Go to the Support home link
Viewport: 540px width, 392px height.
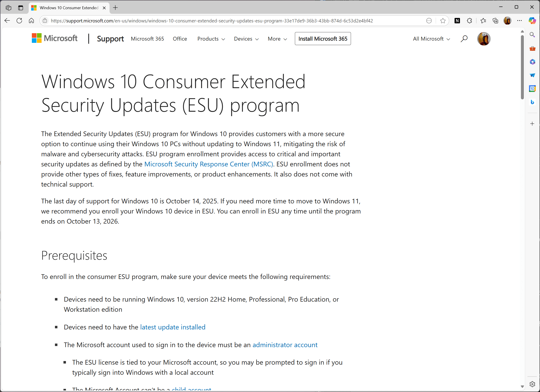click(x=110, y=39)
